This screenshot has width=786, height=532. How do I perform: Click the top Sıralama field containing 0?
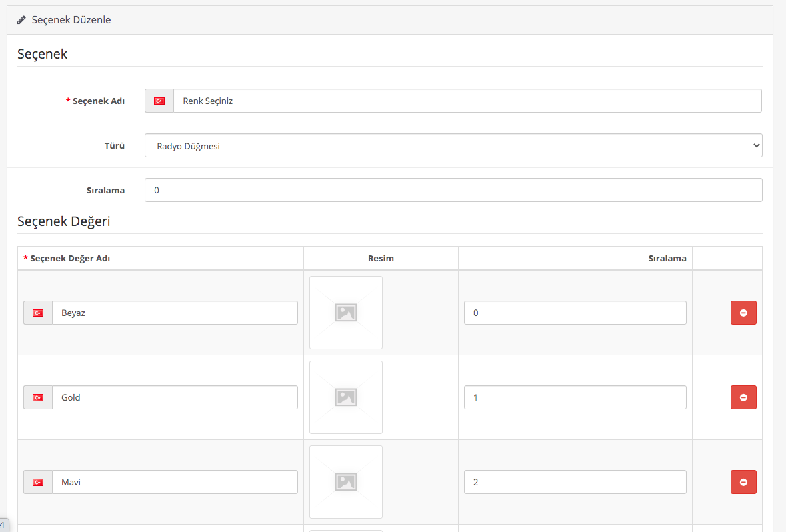(453, 190)
